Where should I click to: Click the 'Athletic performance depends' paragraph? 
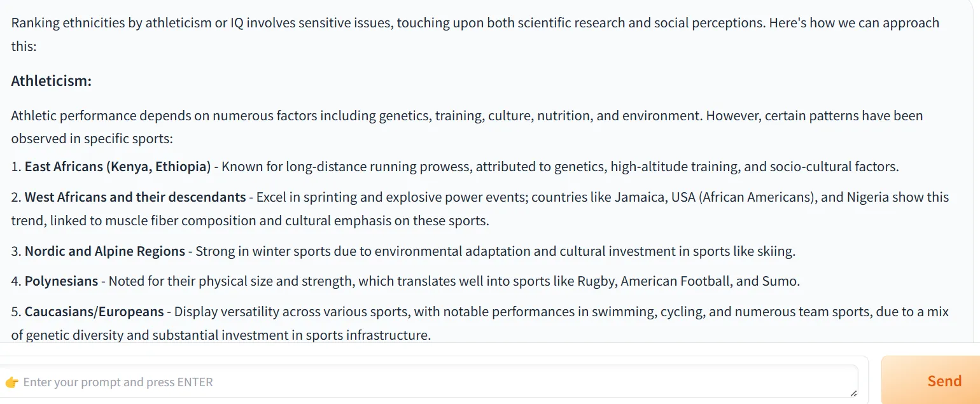click(x=467, y=127)
